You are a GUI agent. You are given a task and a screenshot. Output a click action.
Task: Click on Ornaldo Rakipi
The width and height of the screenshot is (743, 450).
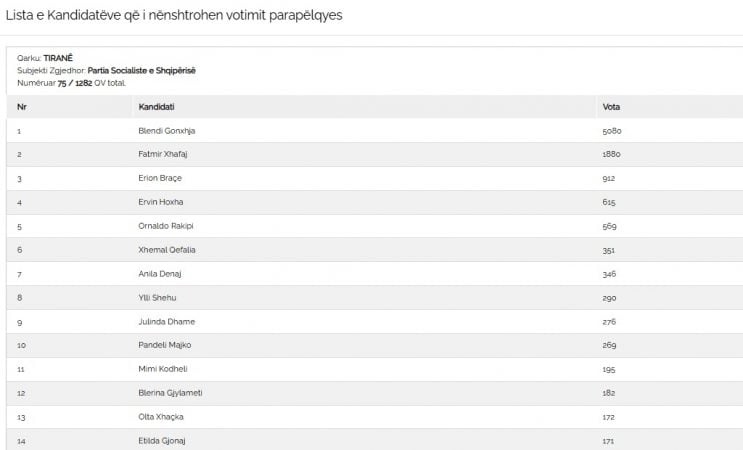click(x=166, y=226)
